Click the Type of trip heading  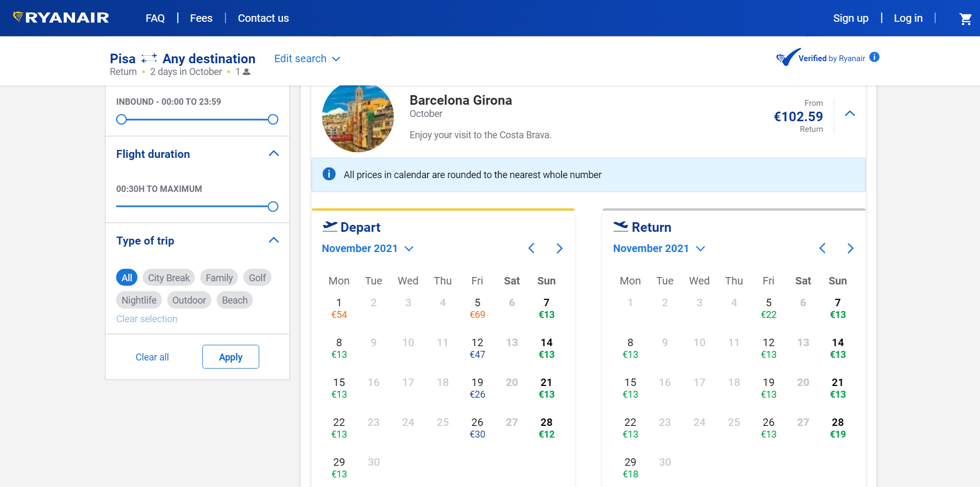[145, 241]
